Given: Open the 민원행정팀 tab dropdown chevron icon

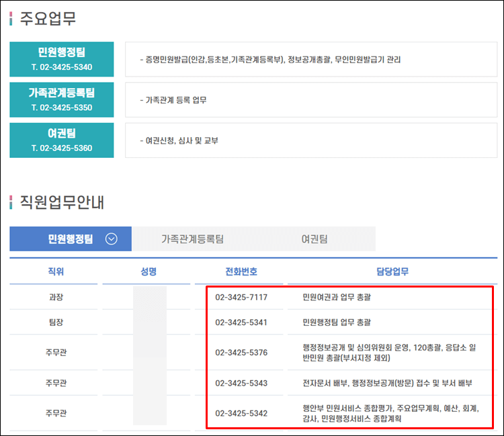Looking at the screenshot, I should point(111,239).
